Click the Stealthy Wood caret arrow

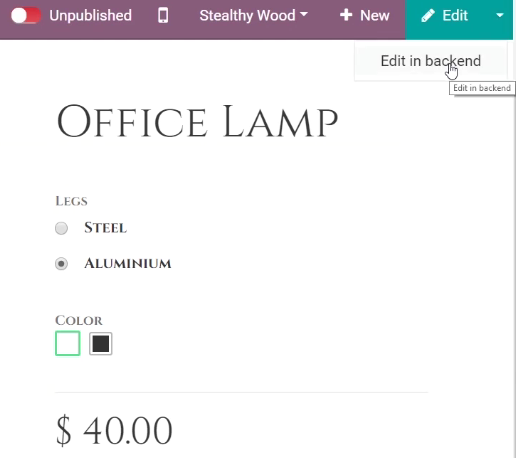[x=304, y=15]
